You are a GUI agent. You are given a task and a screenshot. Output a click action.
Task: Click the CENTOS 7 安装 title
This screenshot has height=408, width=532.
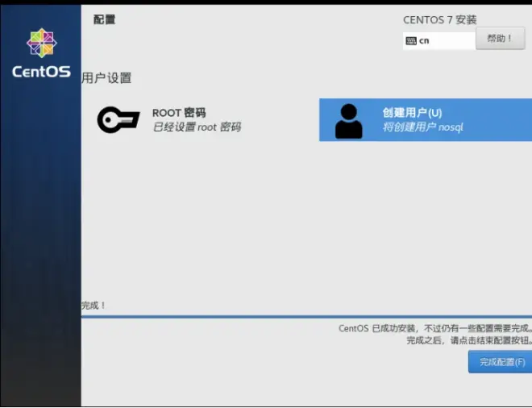pos(440,19)
